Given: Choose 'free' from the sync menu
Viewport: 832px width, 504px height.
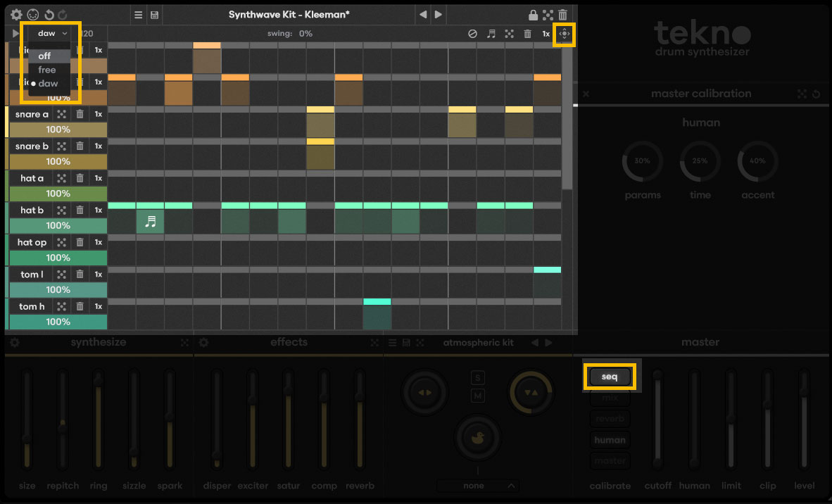Looking at the screenshot, I should click(47, 70).
